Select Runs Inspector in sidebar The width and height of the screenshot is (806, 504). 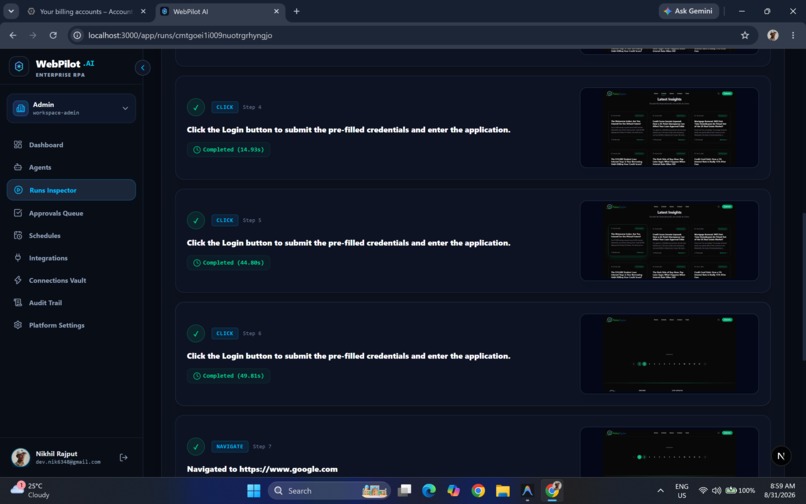point(71,190)
